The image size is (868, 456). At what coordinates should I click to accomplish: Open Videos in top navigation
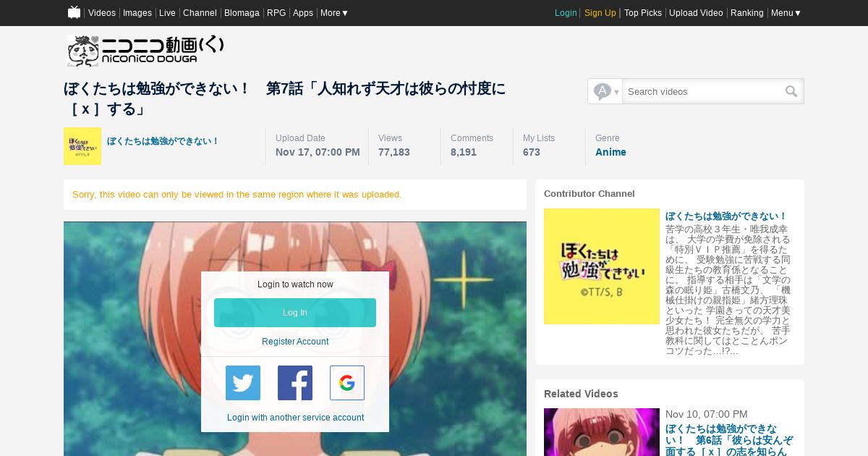102,13
